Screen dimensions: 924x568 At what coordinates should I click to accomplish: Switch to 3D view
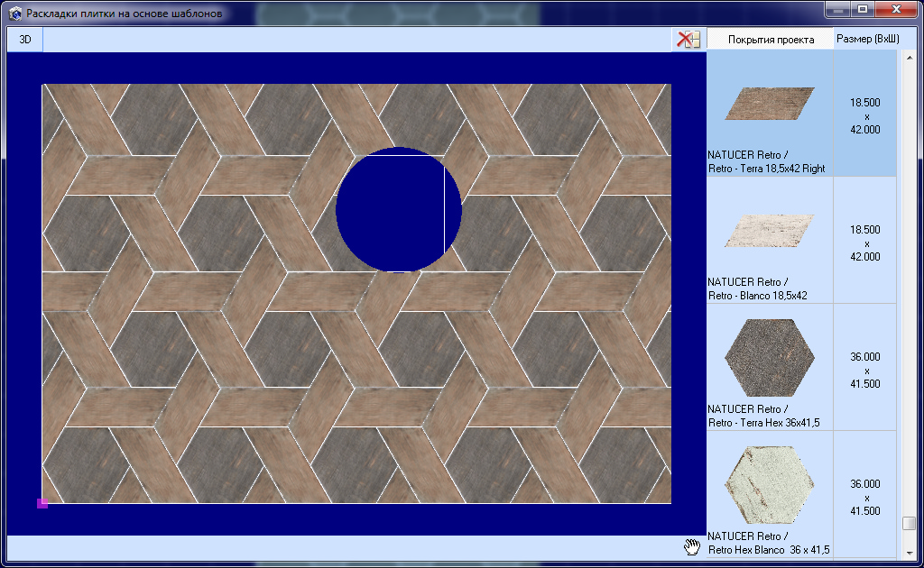[x=25, y=40]
